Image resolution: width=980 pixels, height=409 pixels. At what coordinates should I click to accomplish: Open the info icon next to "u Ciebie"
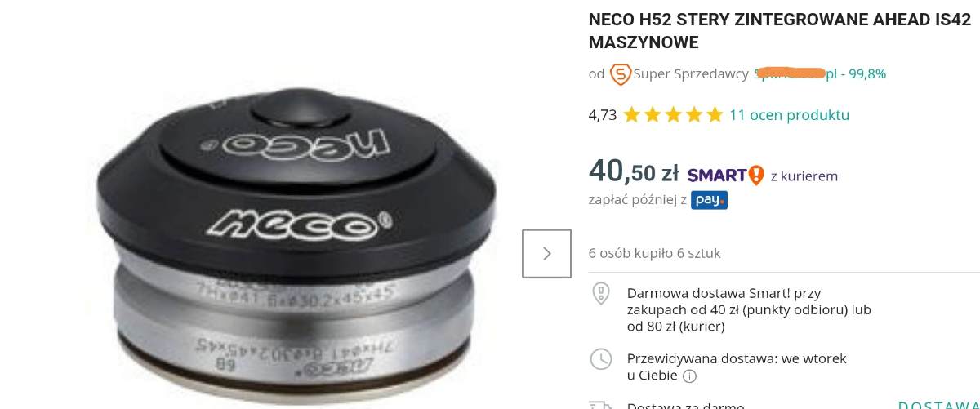point(689,376)
